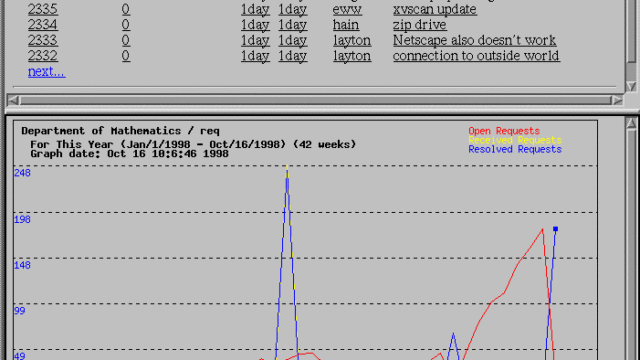Click the 'Received Requests' legend label
Image resolution: width=640 pixels, height=360 pixels.
515,140
